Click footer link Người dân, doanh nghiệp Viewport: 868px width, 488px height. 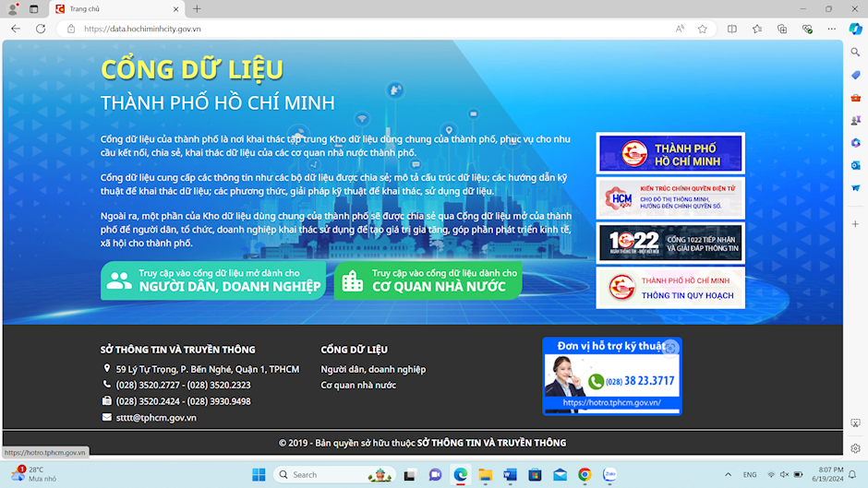coord(373,369)
